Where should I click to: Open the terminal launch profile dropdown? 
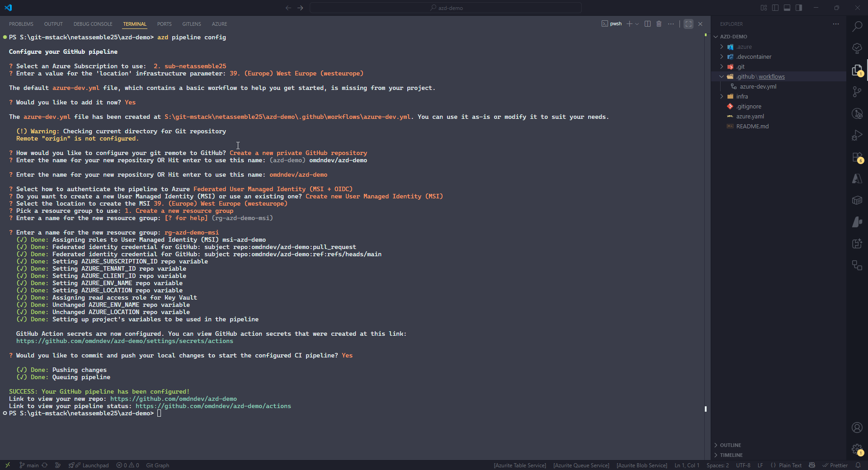(x=637, y=24)
